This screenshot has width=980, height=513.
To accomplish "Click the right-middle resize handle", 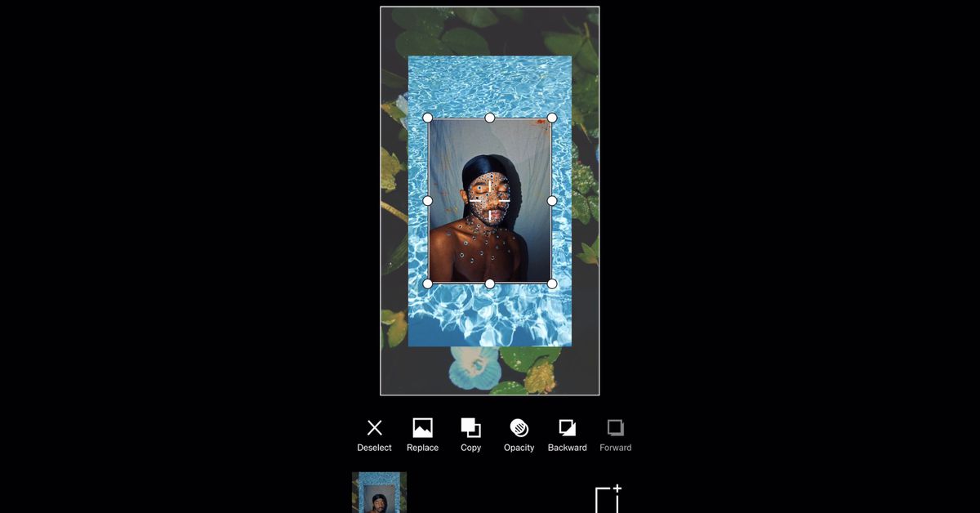I will point(552,200).
